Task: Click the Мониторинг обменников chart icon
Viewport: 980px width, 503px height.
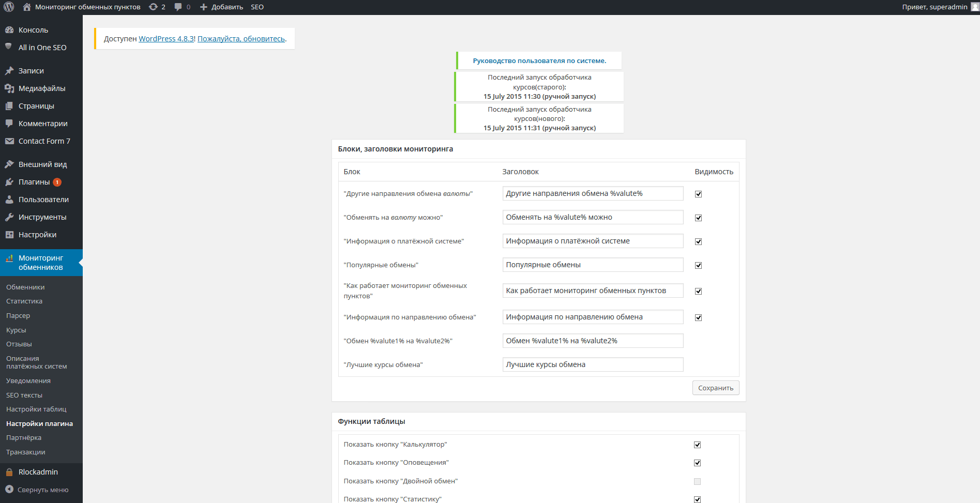Action: [9, 258]
